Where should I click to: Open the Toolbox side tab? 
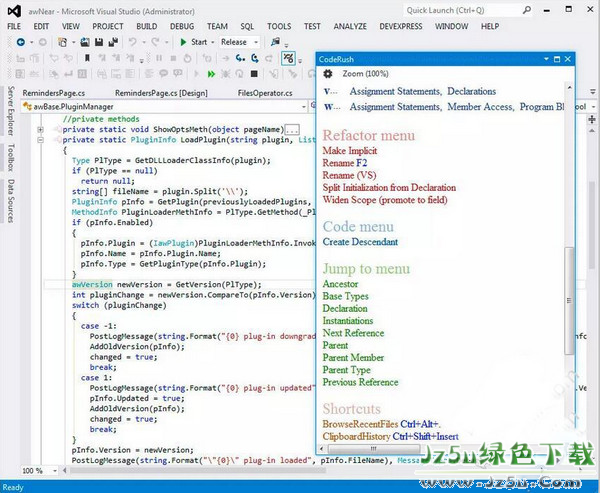click(11, 157)
